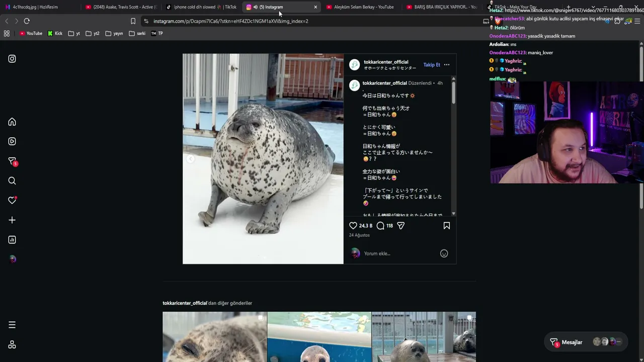Follow account via Takip Et button
This screenshot has width=644, height=362.
pyautogui.click(x=432, y=65)
